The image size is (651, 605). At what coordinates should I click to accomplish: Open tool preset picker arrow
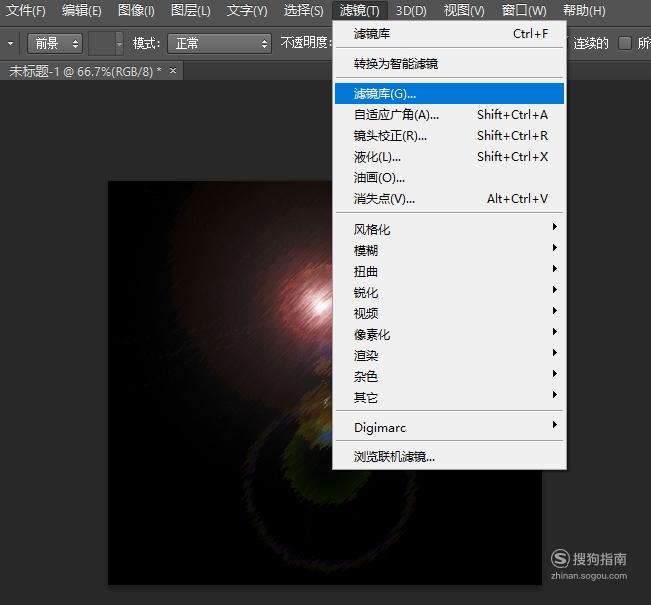[10, 43]
